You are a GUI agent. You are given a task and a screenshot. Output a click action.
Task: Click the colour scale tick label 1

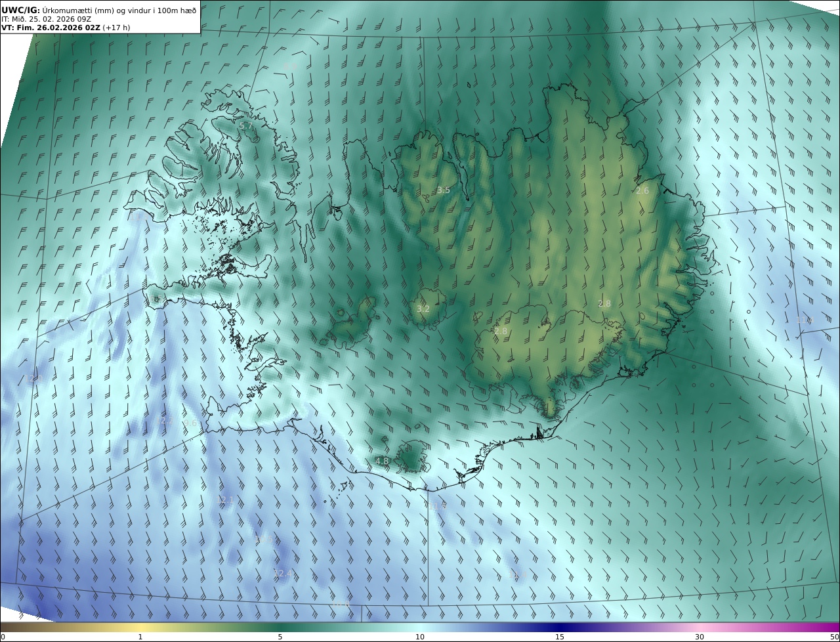pyautogui.click(x=140, y=637)
